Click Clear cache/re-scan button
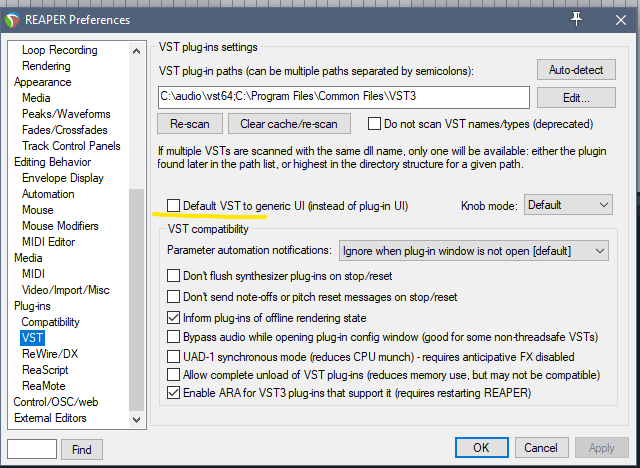This screenshot has height=468, width=640. [x=289, y=124]
